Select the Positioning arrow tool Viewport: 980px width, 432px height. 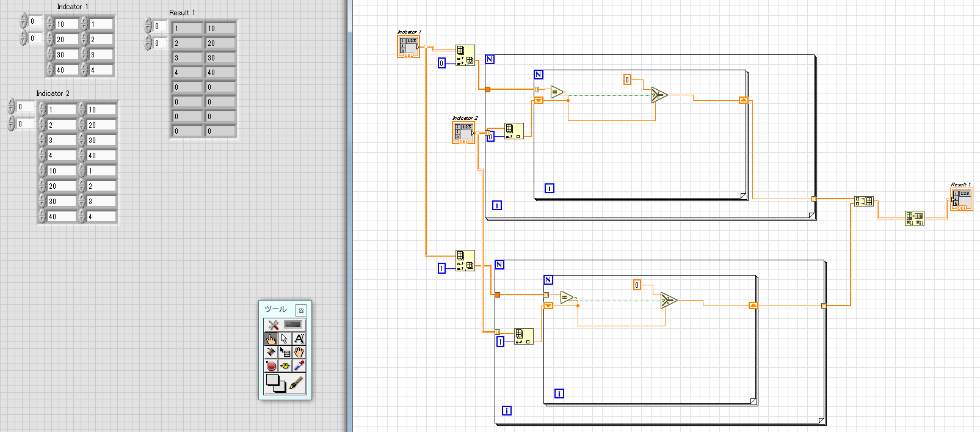(285, 339)
